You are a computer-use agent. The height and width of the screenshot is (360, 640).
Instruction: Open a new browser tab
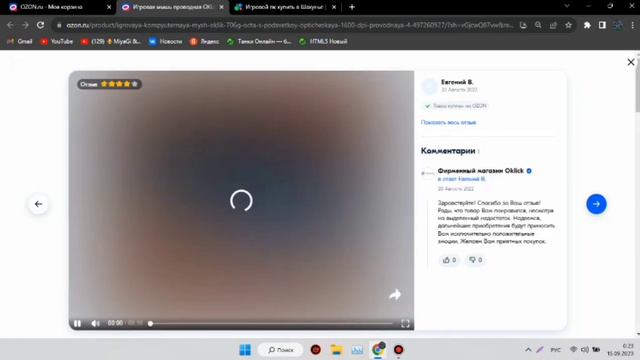[352, 7]
